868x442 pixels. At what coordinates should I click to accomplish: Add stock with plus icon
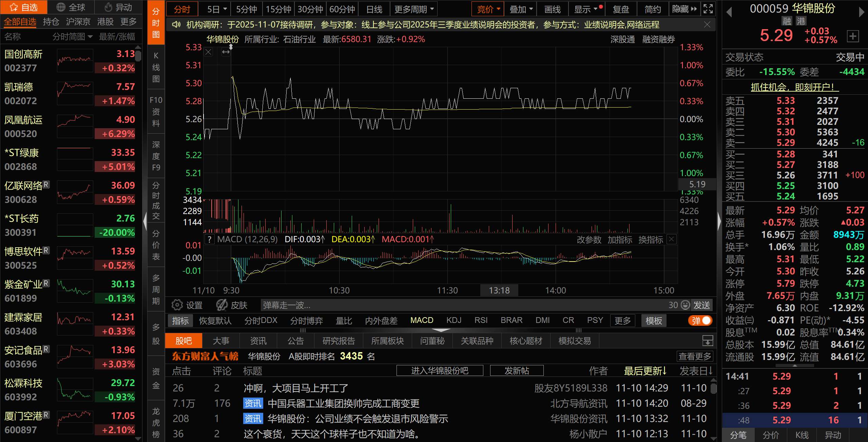click(853, 36)
